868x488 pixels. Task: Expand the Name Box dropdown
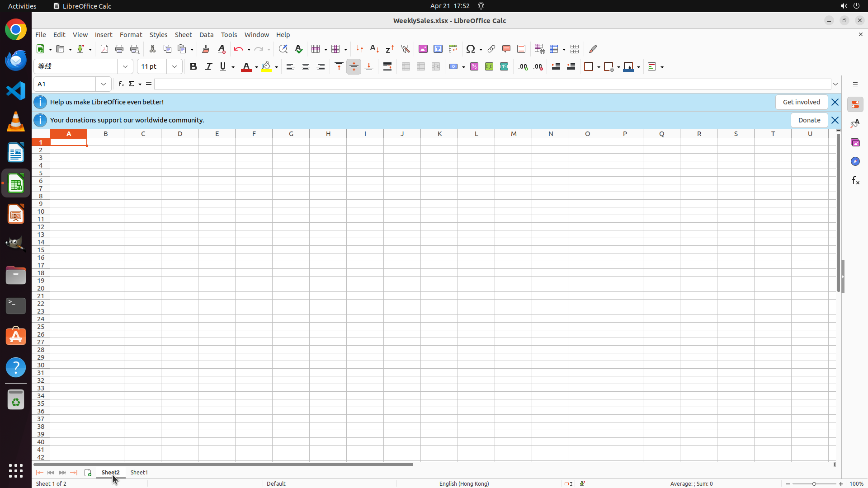click(104, 84)
